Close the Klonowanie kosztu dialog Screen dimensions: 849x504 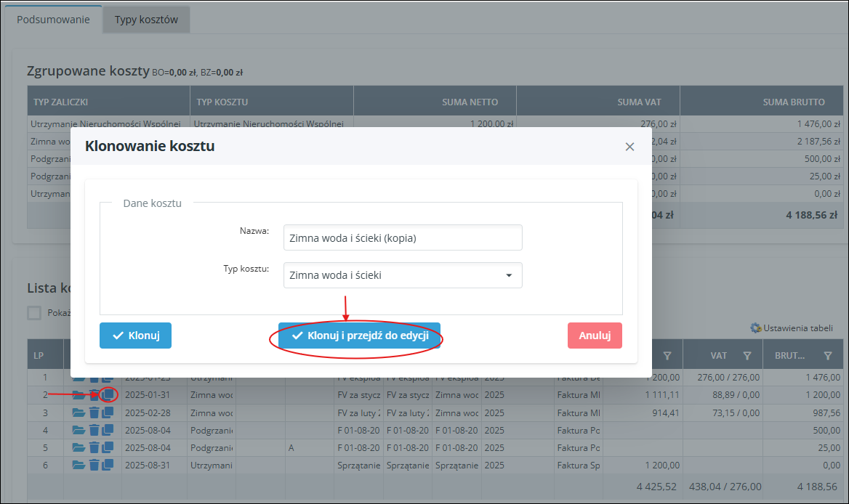(x=629, y=147)
